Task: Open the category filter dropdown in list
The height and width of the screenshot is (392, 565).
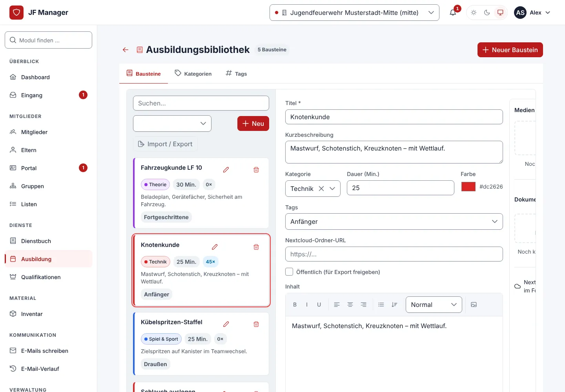Action: pyautogui.click(x=172, y=123)
